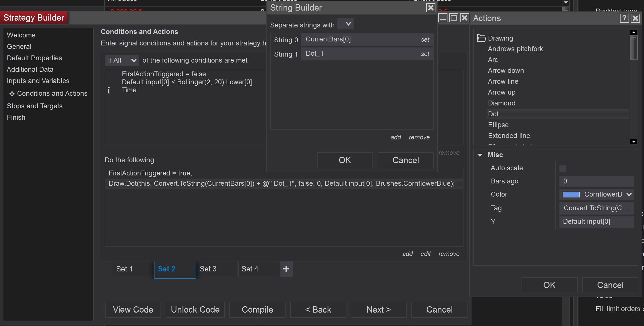The width and height of the screenshot is (644, 326).
Task: Open the Separate strings with dropdown
Action: tap(345, 24)
